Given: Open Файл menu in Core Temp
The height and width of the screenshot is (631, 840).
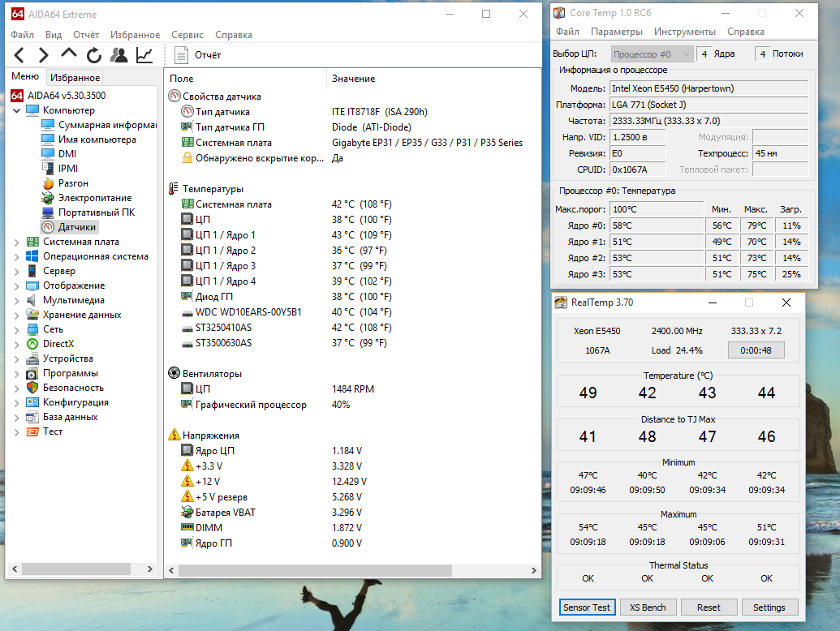Looking at the screenshot, I should 567,32.
